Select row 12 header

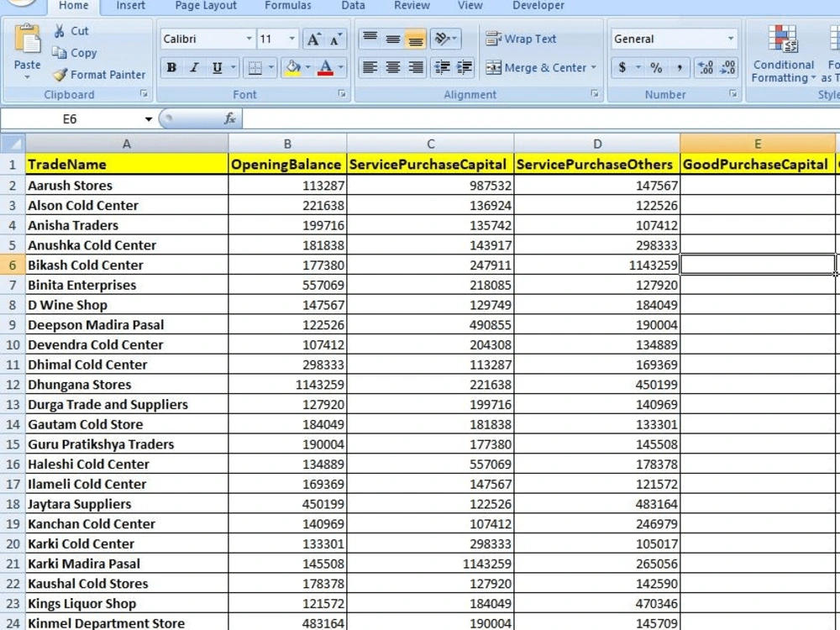pyautogui.click(x=13, y=385)
